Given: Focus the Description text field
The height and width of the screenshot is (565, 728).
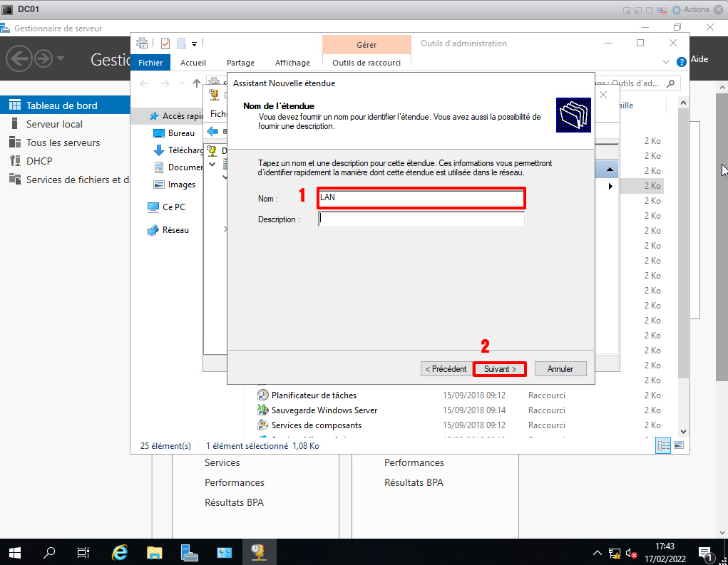Looking at the screenshot, I should click(421, 219).
